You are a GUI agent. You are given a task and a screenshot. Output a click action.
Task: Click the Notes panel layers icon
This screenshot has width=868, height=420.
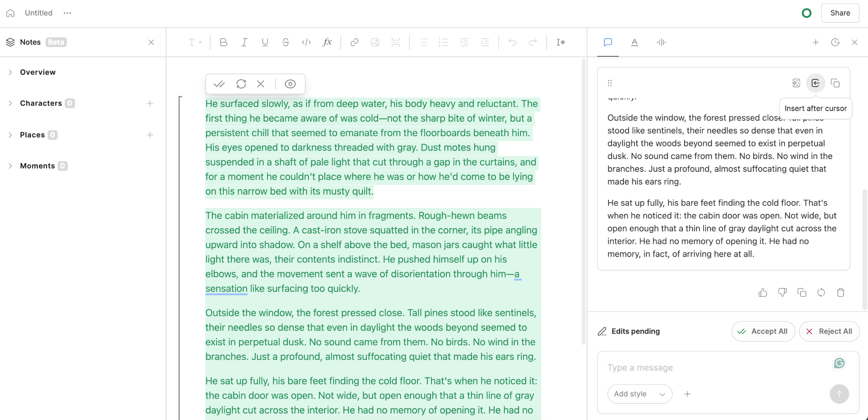coord(11,42)
